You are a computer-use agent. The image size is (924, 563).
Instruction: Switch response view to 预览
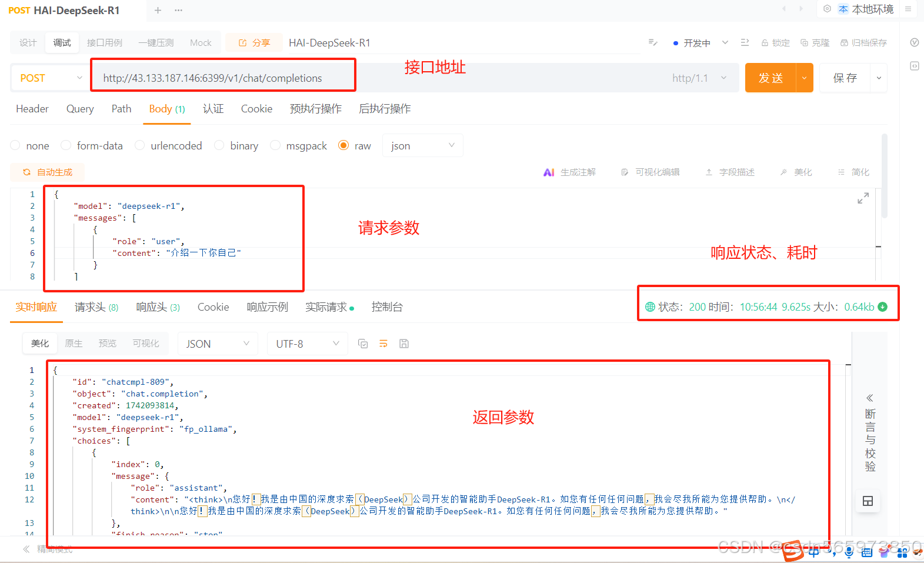108,344
